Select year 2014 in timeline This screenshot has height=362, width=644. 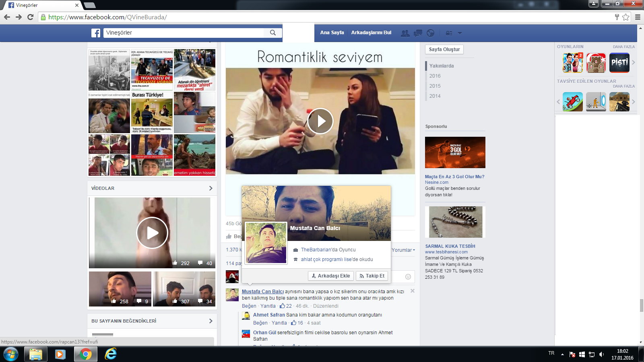coord(435,96)
